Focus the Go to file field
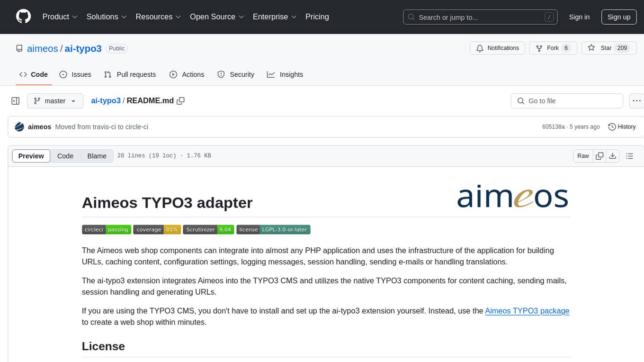644x362 pixels. 567,101
